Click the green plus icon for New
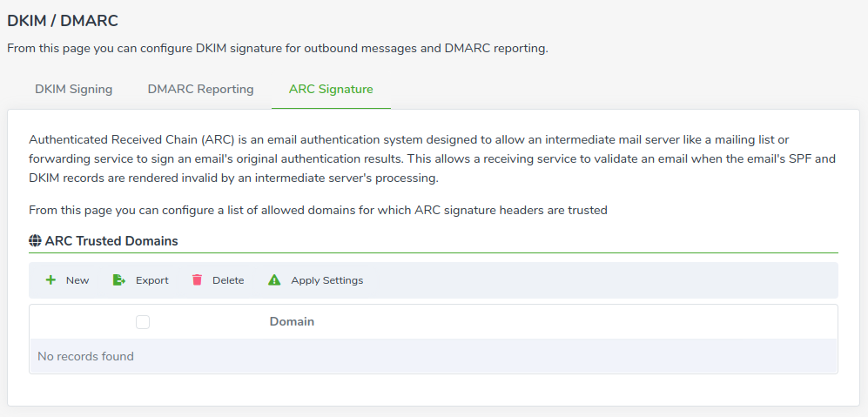The image size is (868, 417). tap(50, 280)
